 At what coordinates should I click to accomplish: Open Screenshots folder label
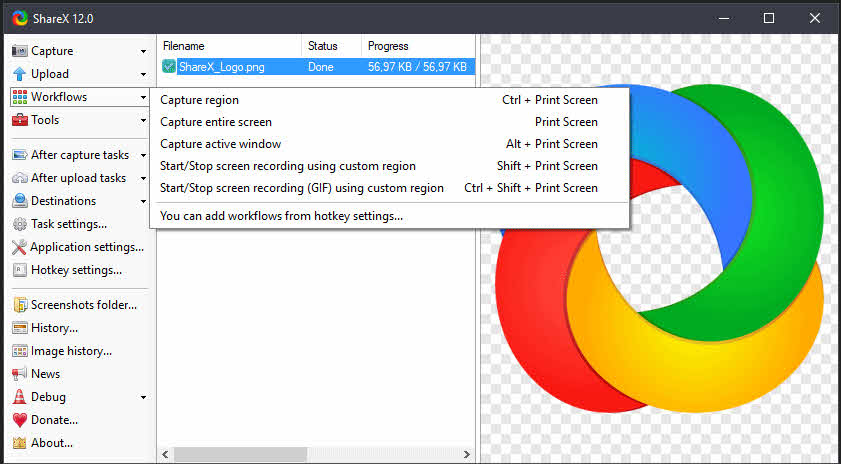tap(84, 305)
